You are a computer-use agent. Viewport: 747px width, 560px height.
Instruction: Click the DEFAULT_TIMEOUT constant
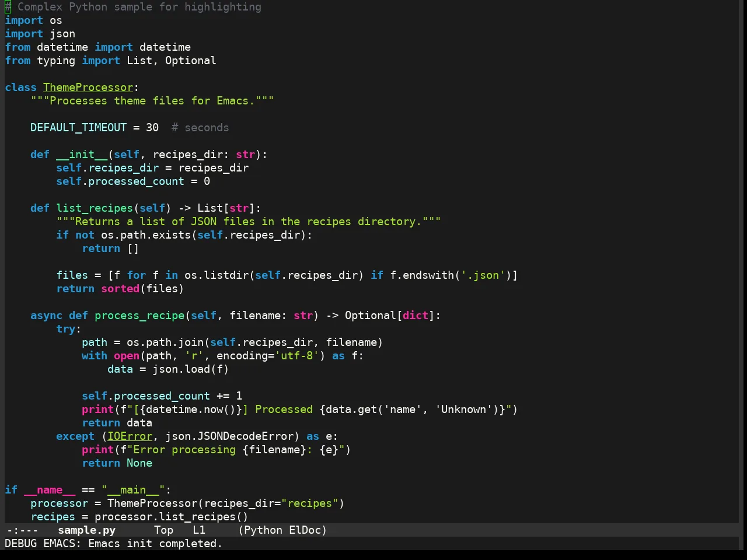[78, 128]
